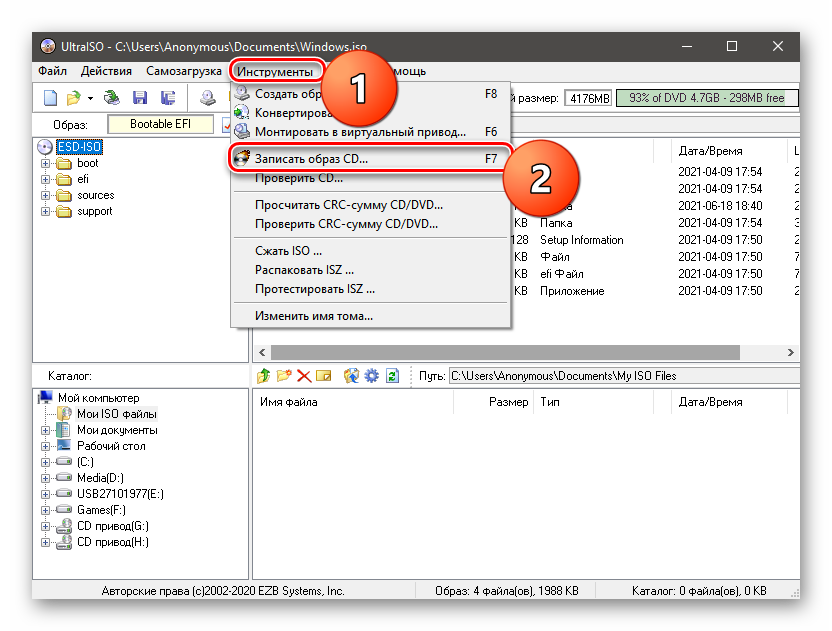Click the Рабочий стол desktop icon
The width and height of the screenshot is (832, 631).
click(64, 445)
